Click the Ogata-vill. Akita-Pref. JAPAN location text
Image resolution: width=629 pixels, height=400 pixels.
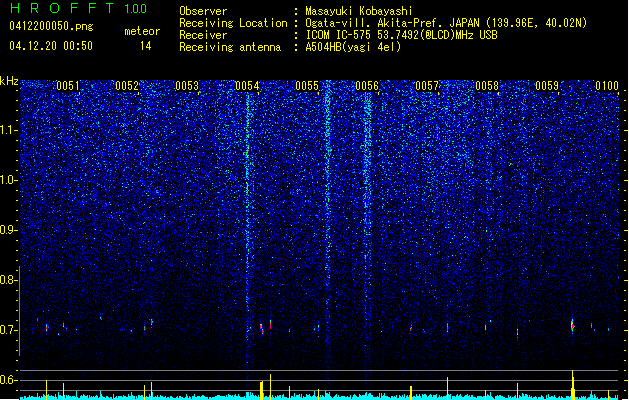[x=446, y=23]
